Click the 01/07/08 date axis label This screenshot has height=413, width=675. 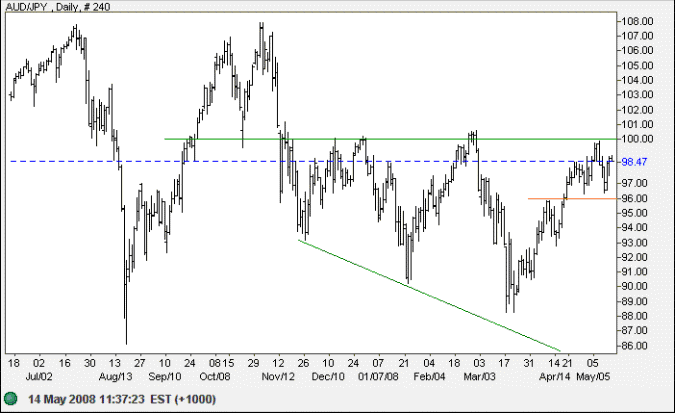click(378, 376)
